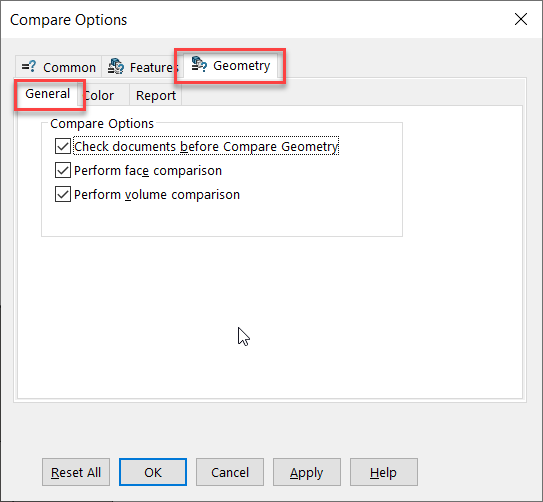
Task: Open the Report sub-tab
Action: coord(156,95)
